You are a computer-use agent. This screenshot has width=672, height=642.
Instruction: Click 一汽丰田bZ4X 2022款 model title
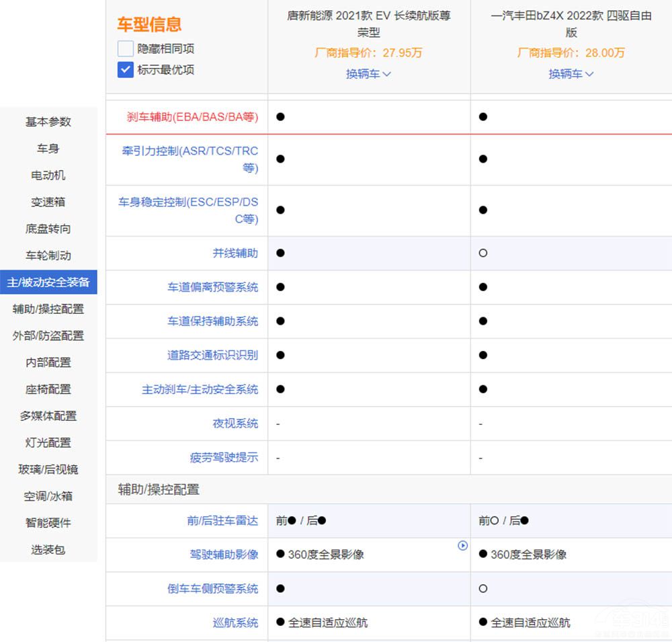[571, 24]
